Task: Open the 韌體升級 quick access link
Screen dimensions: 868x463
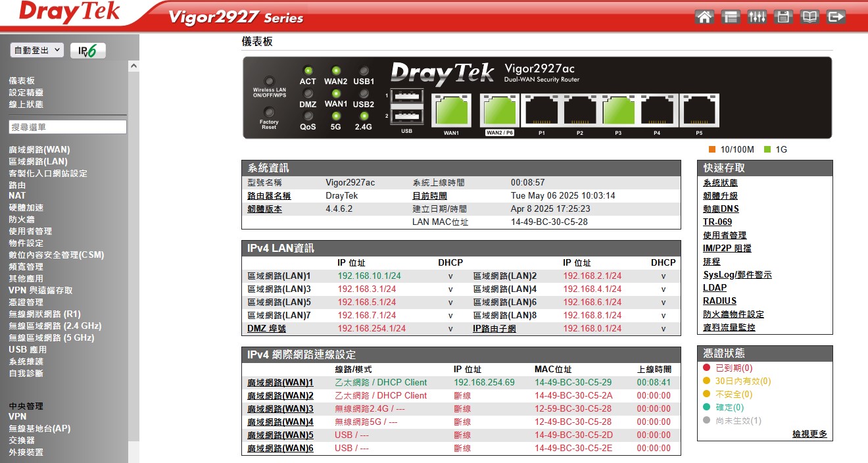Action: tap(720, 195)
